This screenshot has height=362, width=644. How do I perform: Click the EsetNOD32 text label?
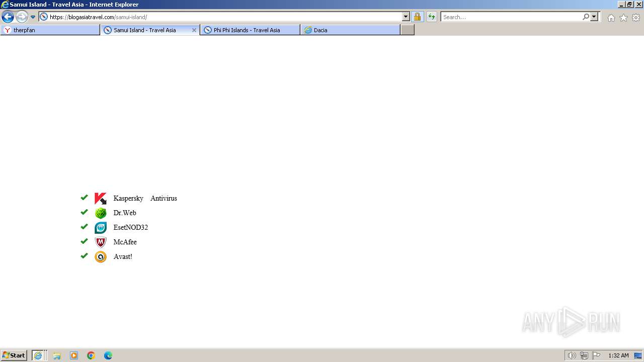click(x=131, y=227)
